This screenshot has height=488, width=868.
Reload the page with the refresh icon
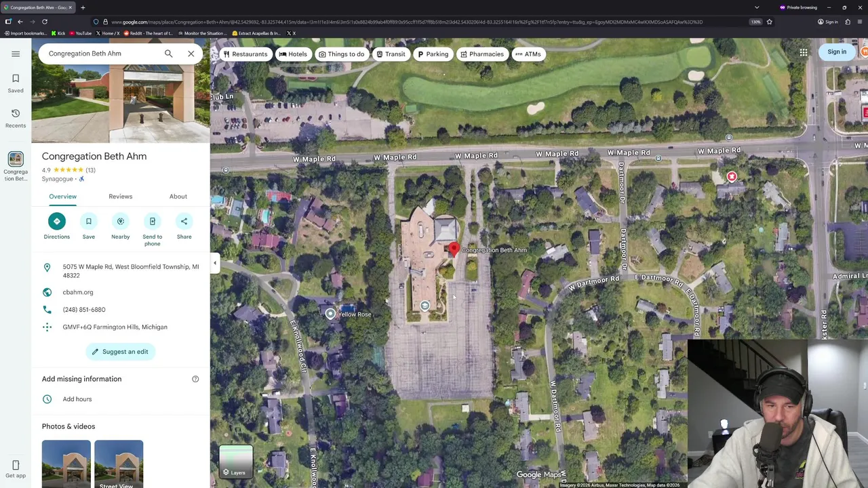[45, 22]
